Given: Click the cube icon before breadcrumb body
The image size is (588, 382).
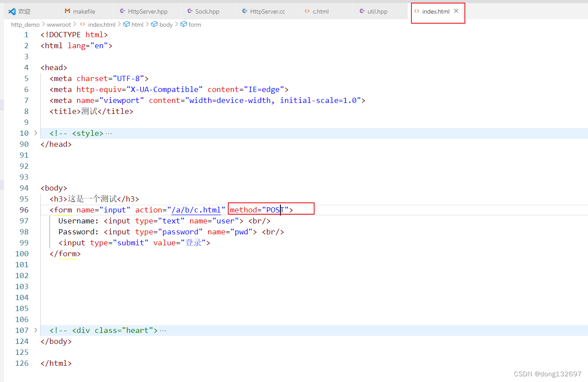Looking at the screenshot, I should click(x=154, y=25).
